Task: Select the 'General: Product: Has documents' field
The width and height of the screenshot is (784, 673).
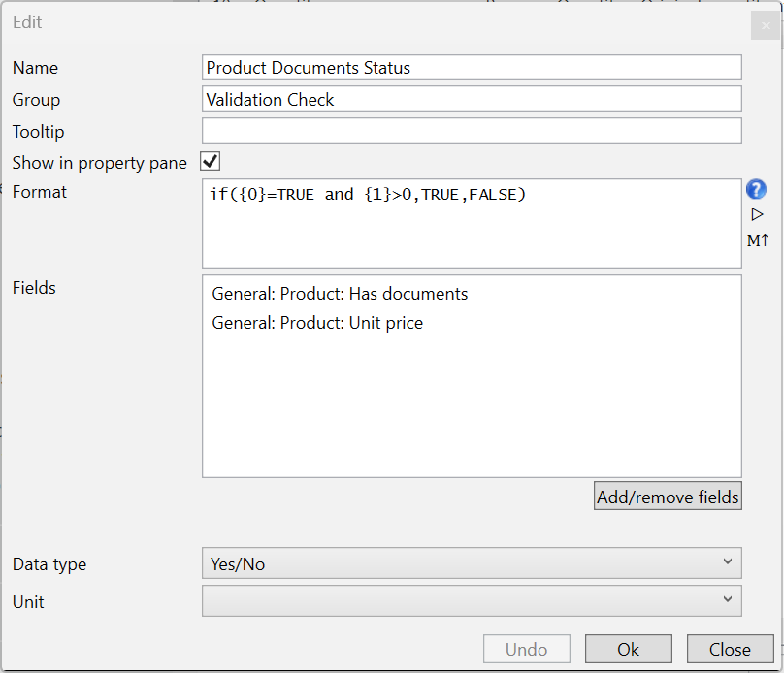Action: coord(340,294)
